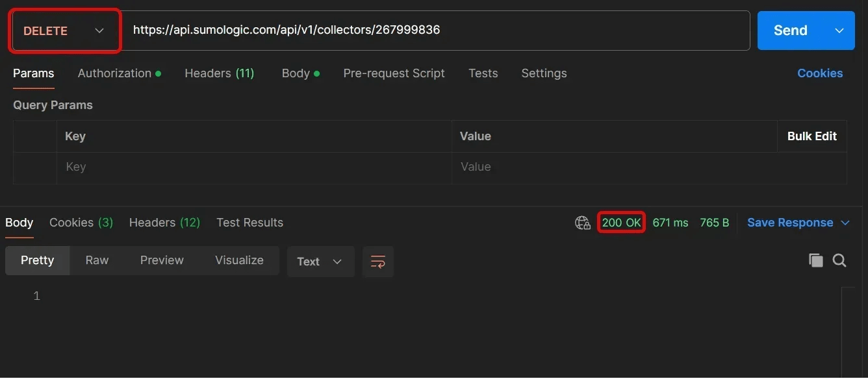
Task: Open search within the response body
Action: (839, 260)
